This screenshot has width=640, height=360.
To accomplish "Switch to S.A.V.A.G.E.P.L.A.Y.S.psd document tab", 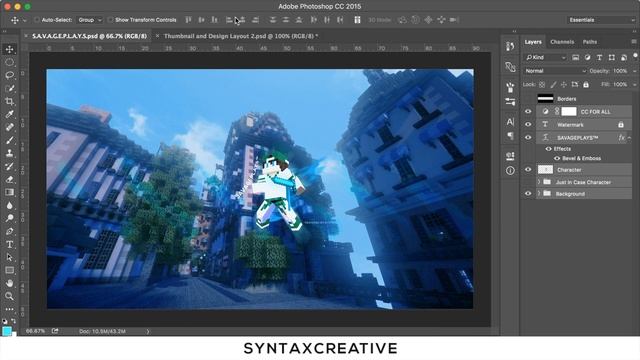I will click(89, 36).
